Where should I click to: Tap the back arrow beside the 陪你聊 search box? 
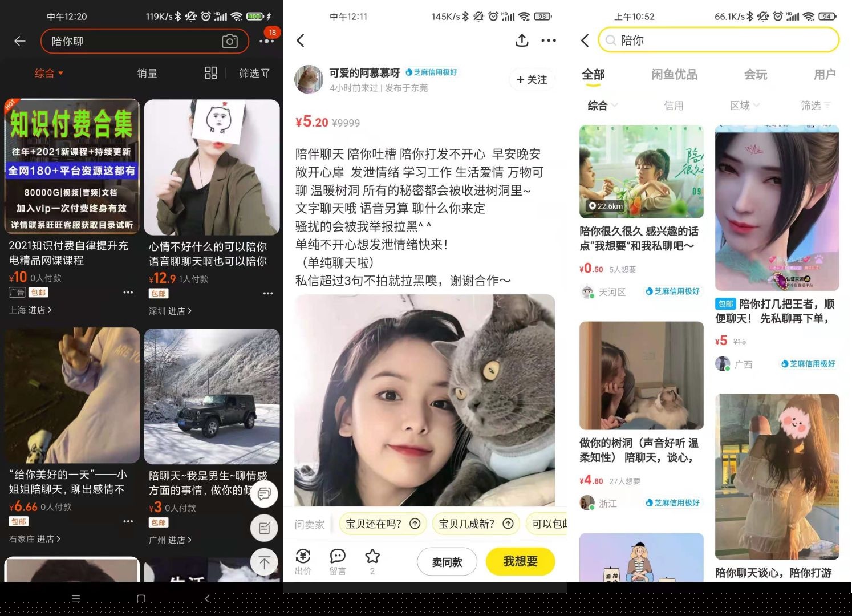(20, 41)
